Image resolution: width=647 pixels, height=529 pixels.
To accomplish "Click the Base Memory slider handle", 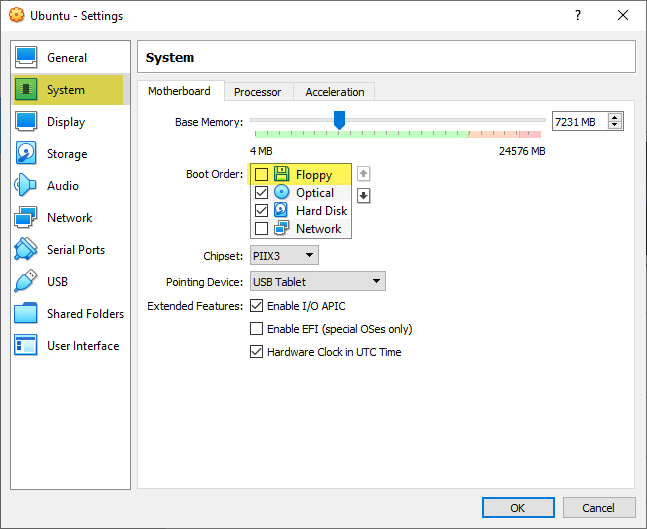I will (339, 120).
